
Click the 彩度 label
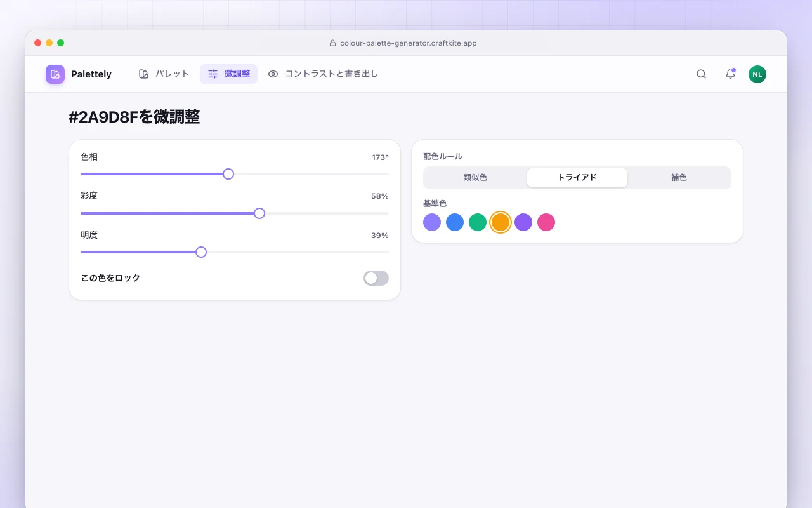point(89,196)
